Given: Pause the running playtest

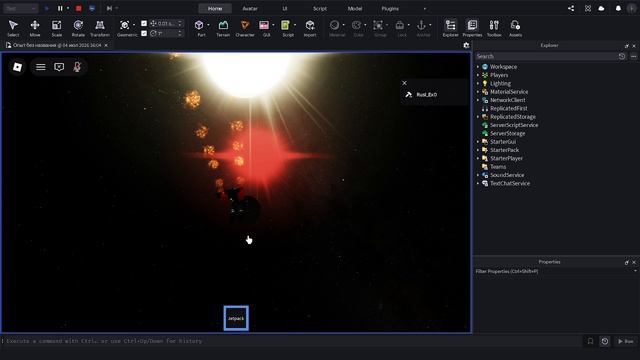Looking at the screenshot, I should (x=60, y=8).
